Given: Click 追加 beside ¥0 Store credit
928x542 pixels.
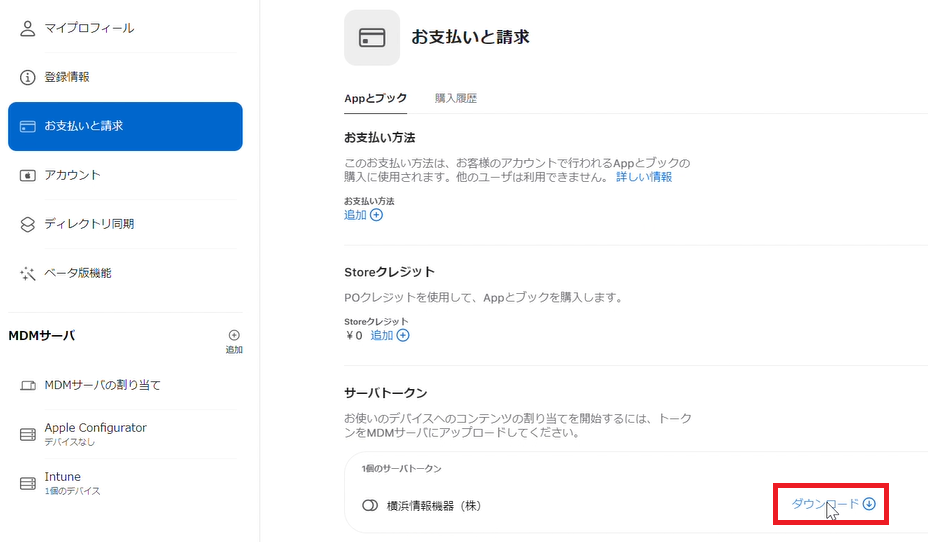Looking at the screenshot, I should tap(382, 335).
